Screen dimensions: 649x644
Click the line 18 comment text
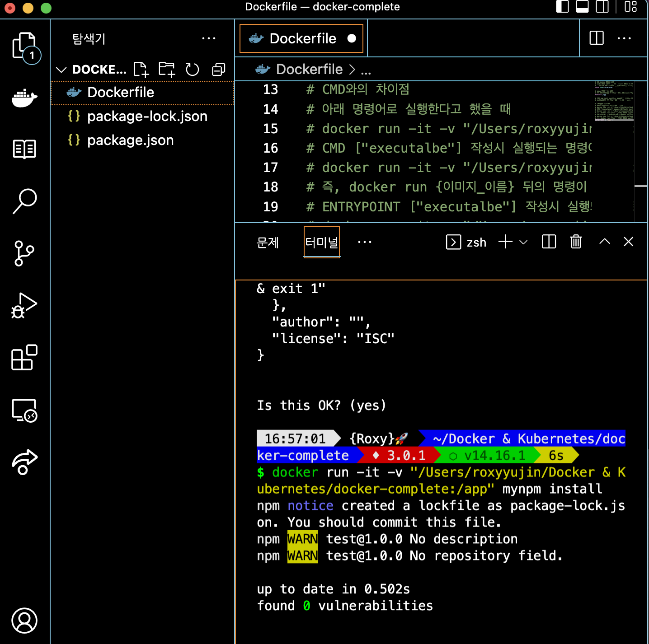click(446, 187)
